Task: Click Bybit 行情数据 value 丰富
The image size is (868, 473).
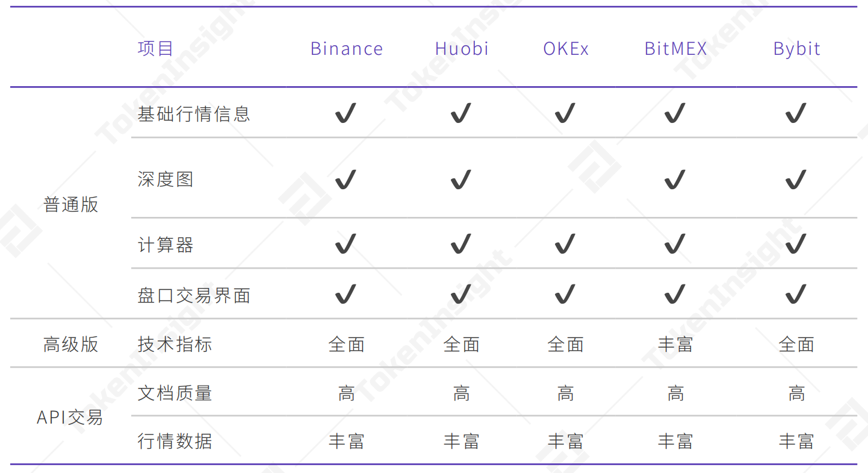Action: [796, 441]
